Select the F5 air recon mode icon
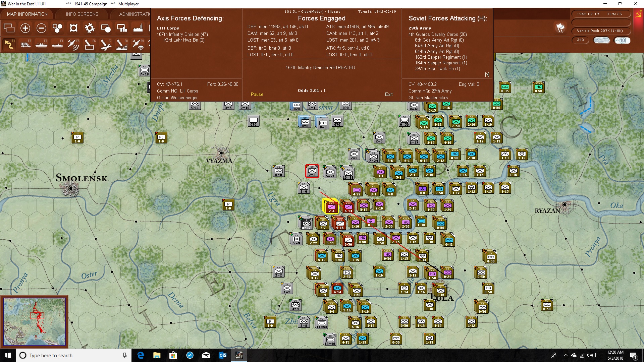644x362 pixels. [x=73, y=44]
